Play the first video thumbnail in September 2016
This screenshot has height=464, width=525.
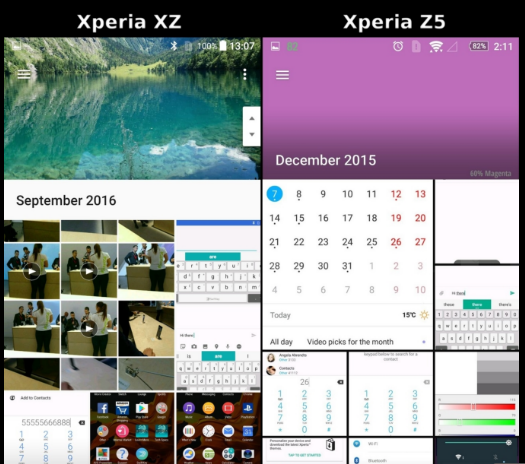pos(32,271)
